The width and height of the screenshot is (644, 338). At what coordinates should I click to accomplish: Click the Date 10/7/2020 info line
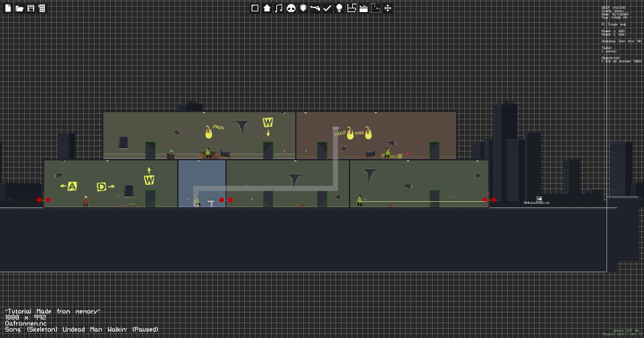point(615,14)
